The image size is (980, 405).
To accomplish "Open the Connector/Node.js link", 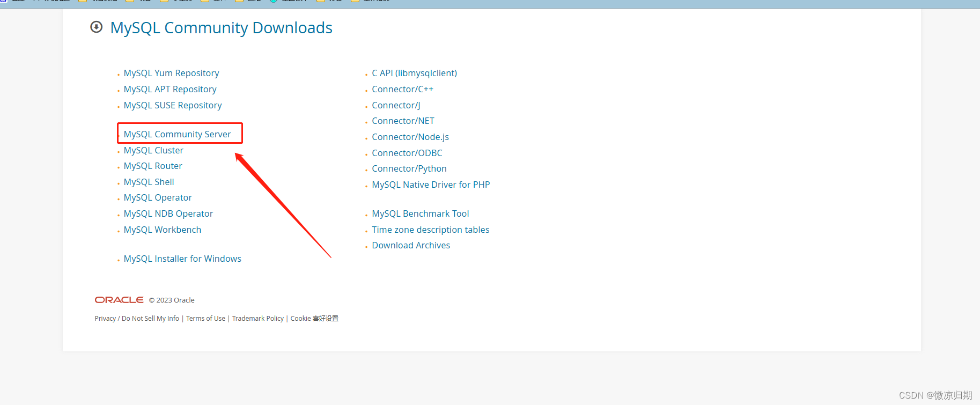I will [410, 137].
